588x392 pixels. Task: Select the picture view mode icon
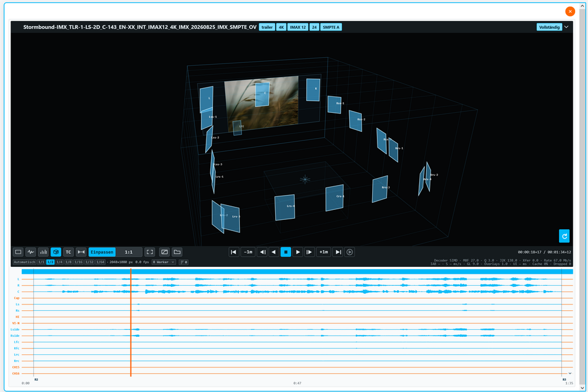click(18, 252)
